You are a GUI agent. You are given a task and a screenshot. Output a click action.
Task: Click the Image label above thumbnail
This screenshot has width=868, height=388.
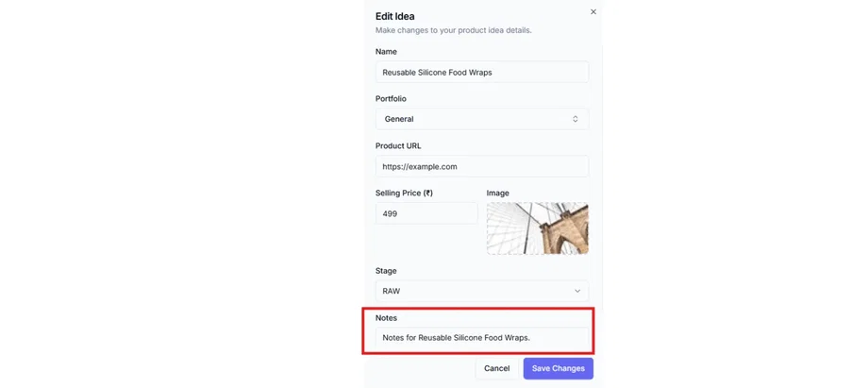(x=497, y=193)
